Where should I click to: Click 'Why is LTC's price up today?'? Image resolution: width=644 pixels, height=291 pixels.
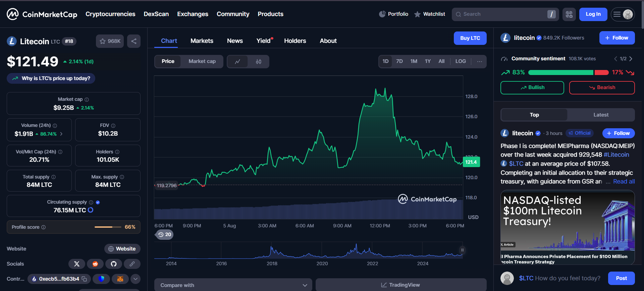(51, 78)
